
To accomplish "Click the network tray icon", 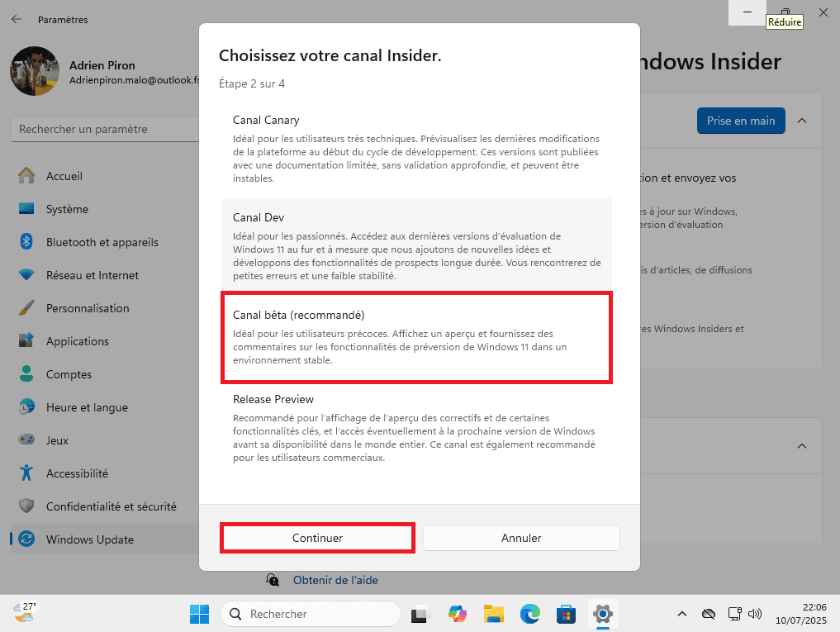I will pyautogui.click(x=734, y=614).
